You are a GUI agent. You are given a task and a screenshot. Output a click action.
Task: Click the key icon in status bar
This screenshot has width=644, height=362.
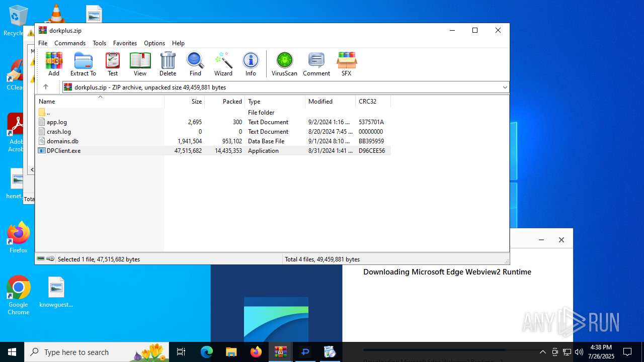[50, 259]
